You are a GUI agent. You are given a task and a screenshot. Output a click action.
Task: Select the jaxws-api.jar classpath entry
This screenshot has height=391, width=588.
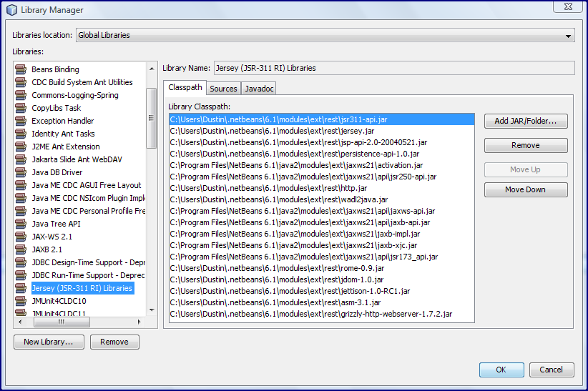[x=322, y=211]
